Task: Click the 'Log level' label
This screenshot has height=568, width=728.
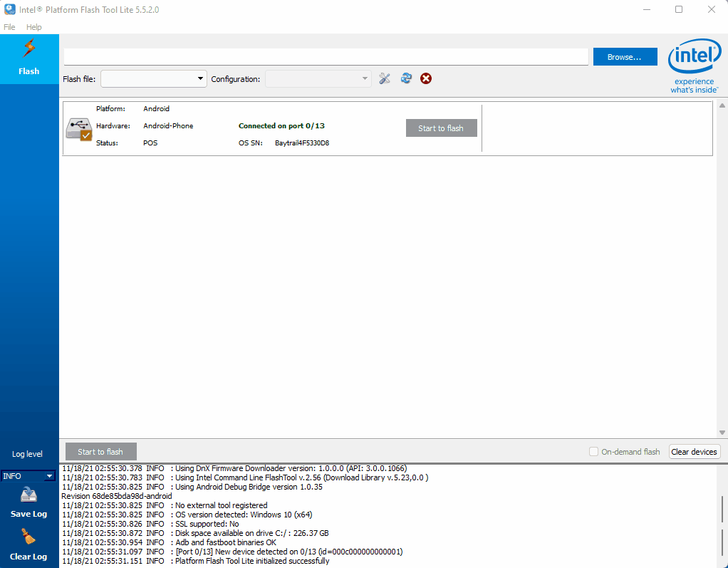Action: tap(27, 454)
